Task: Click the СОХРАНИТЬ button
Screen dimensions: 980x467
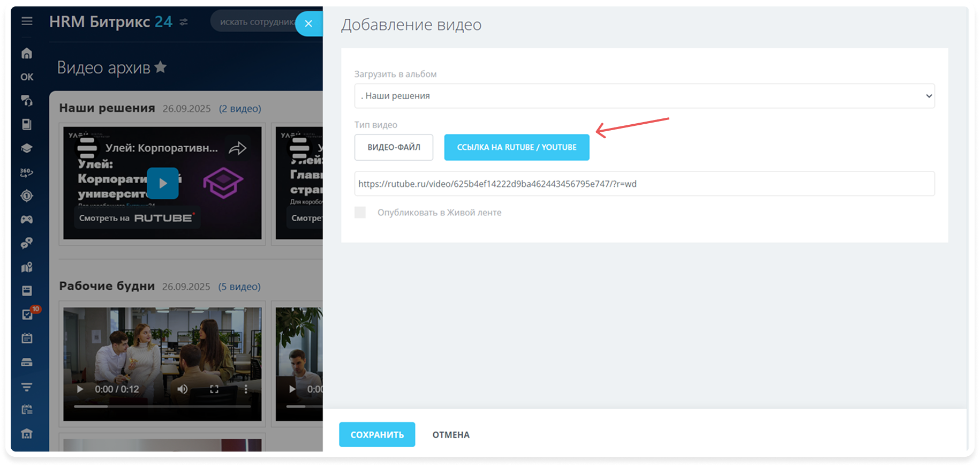Action: 377,434
